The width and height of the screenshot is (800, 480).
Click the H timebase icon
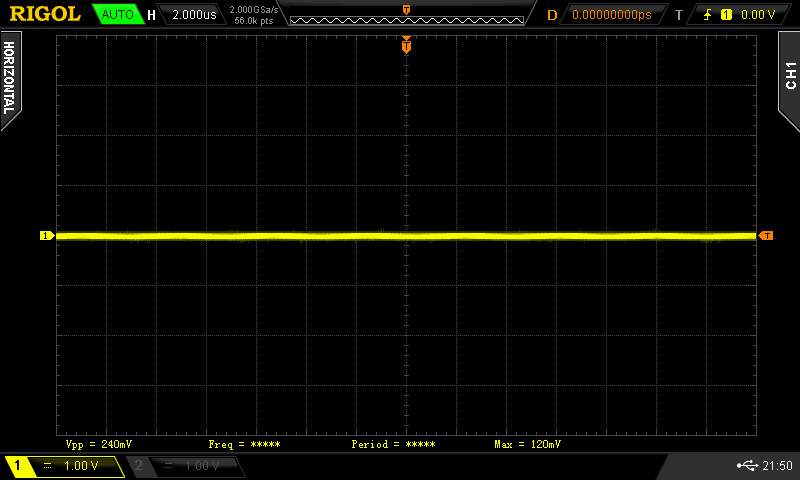point(151,15)
